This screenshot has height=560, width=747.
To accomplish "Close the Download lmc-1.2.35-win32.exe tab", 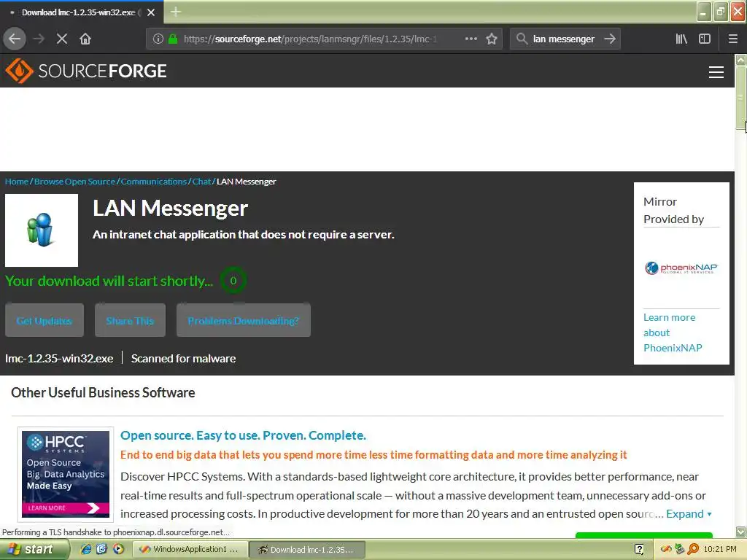I will [x=151, y=12].
